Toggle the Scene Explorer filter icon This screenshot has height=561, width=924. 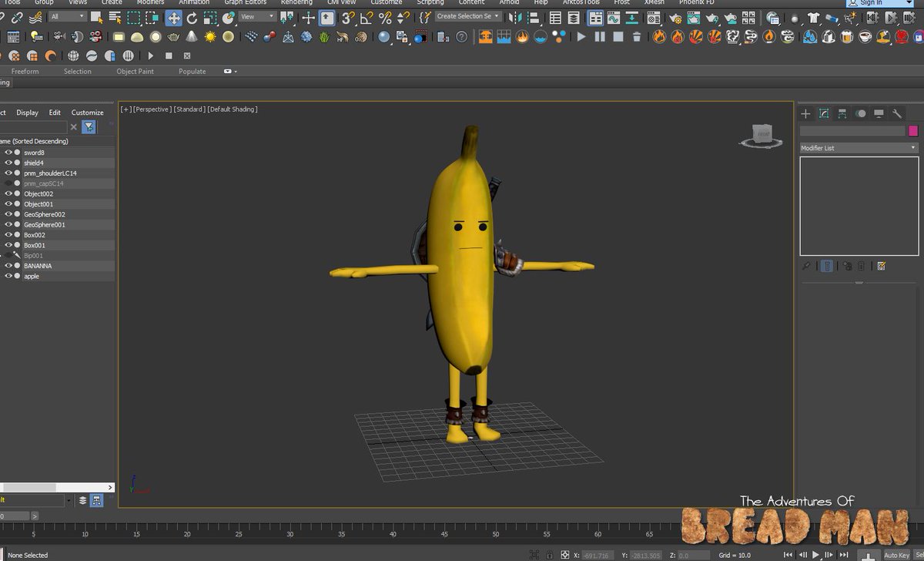pos(89,127)
